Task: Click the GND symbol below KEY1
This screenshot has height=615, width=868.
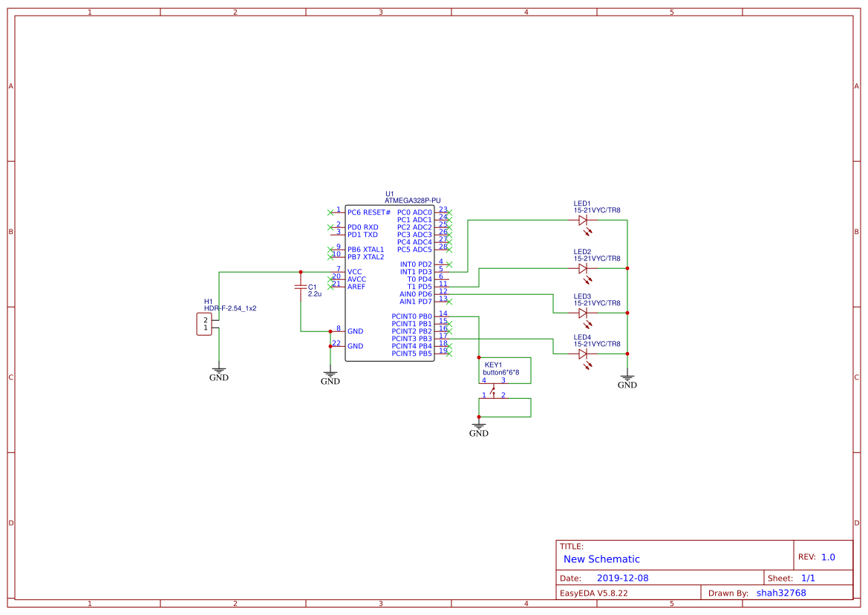Action: (479, 425)
